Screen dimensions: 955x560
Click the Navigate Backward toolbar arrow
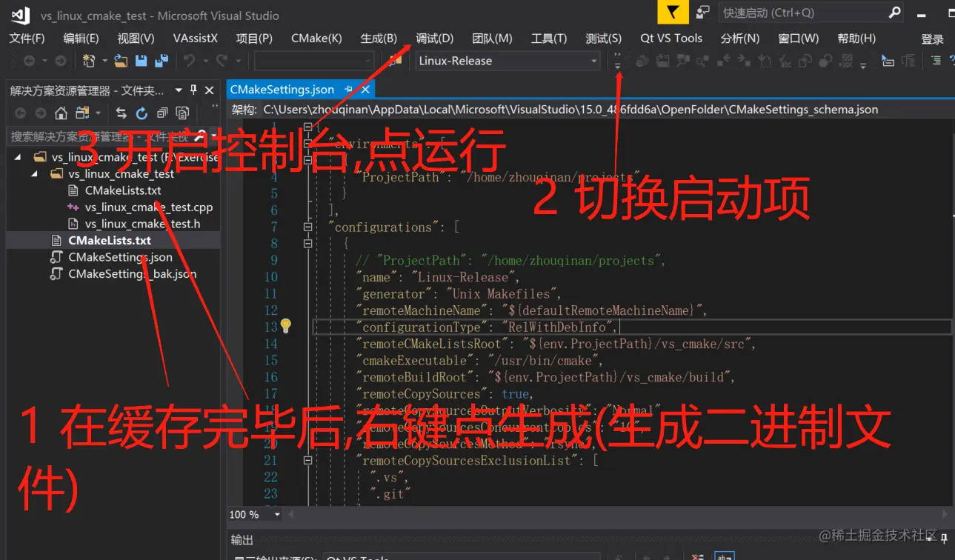tap(29, 61)
